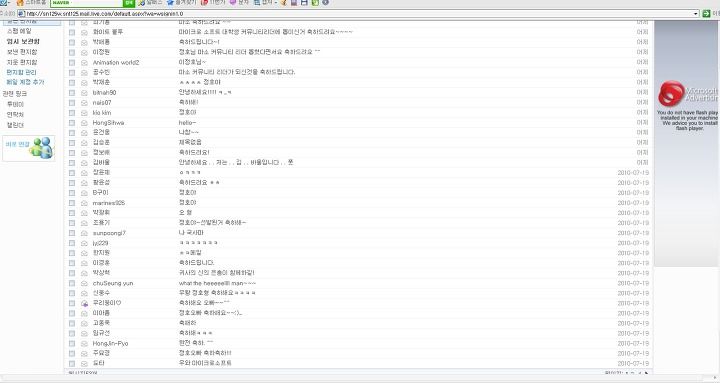
Task: Click the envelope icon beside bitnah90
Action: [x=84, y=93]
